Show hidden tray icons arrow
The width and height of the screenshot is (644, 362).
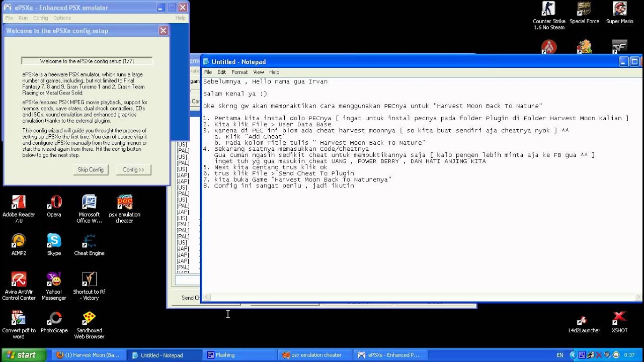(x=572, y=355)
